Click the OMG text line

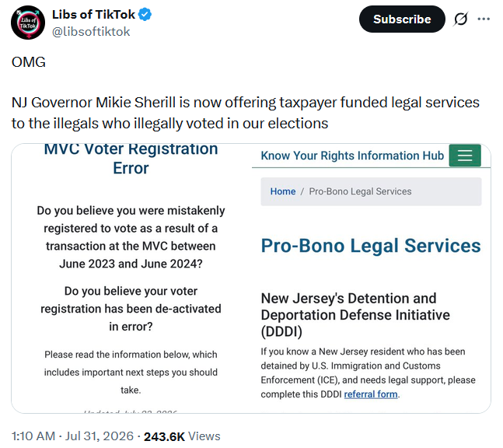(x=29, y=62)
